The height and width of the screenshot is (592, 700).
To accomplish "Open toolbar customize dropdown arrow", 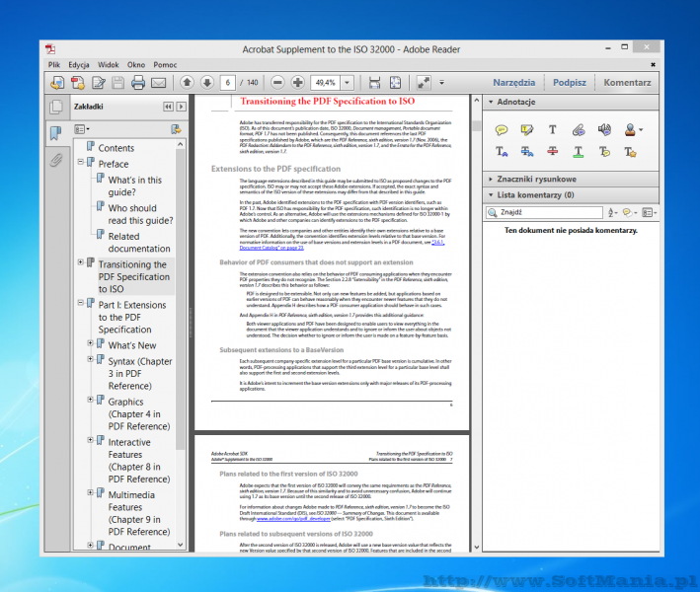I will tap(441, 83).
